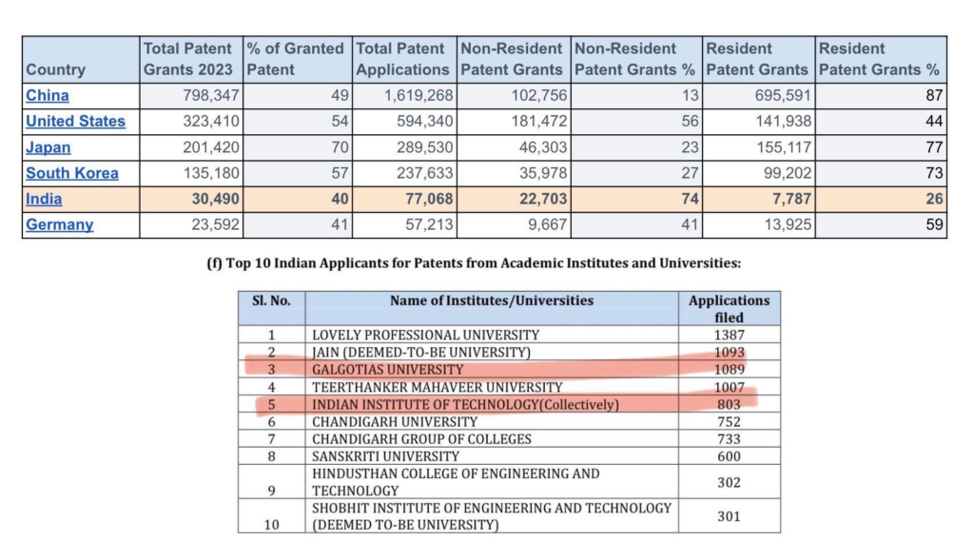The width and height of the screenshot is (974, 560).
Task: Click the Chandigarh Group of Colleges entry
Action: pos(421,438)
